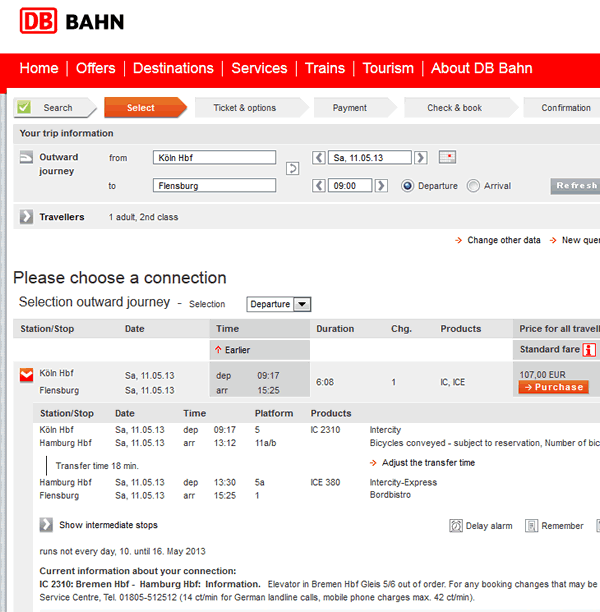Viewport: 600px width, 612px height.
Task: Go to previous date arrow
Action: 319,158
